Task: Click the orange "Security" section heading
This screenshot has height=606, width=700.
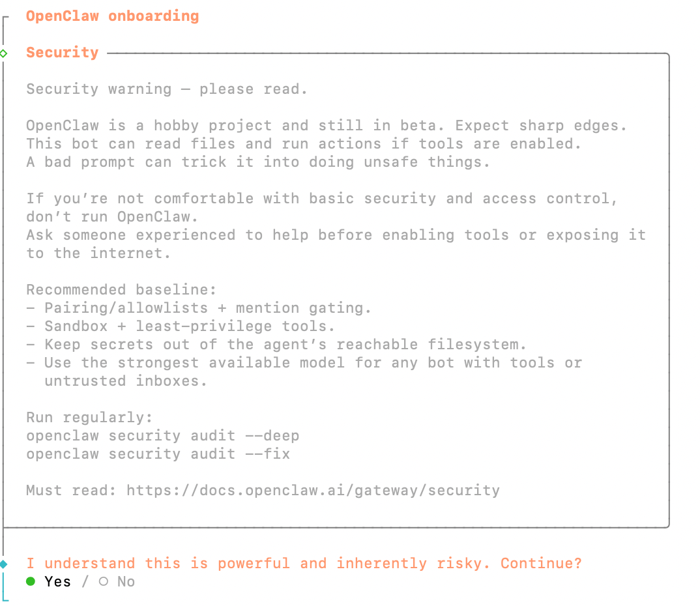Action: [x=62, y=53]
